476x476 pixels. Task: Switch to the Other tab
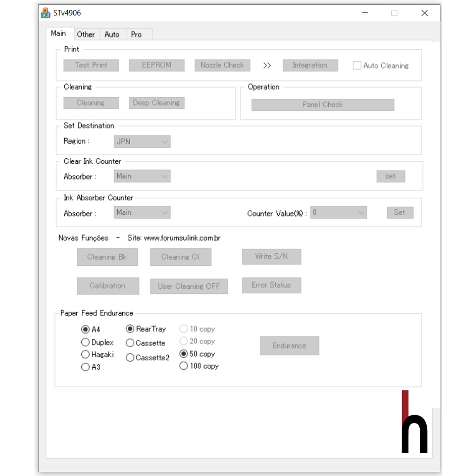coord(86,34)
